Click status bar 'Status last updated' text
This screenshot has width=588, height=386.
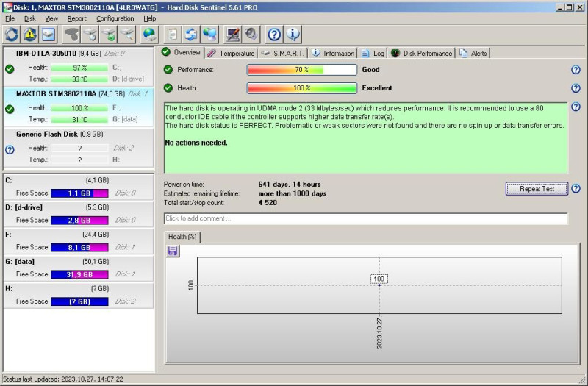(63, 379)
